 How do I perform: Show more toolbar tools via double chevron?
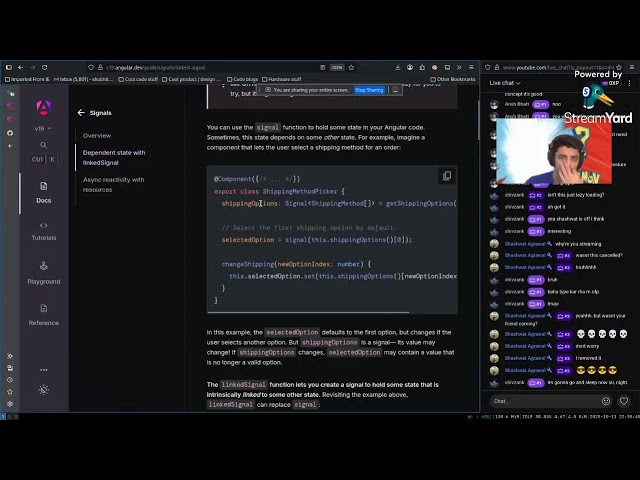tap(459, 67)
